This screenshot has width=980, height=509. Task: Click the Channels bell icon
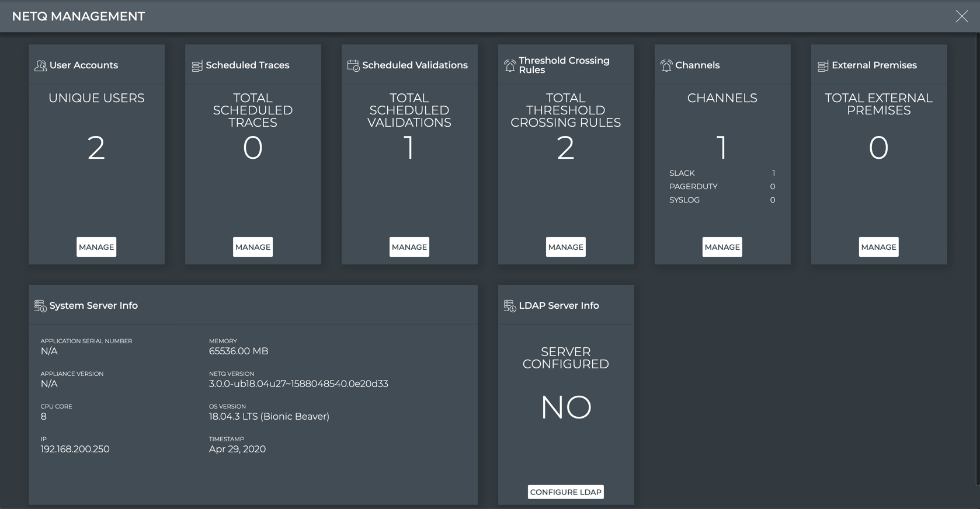[666, 66]
